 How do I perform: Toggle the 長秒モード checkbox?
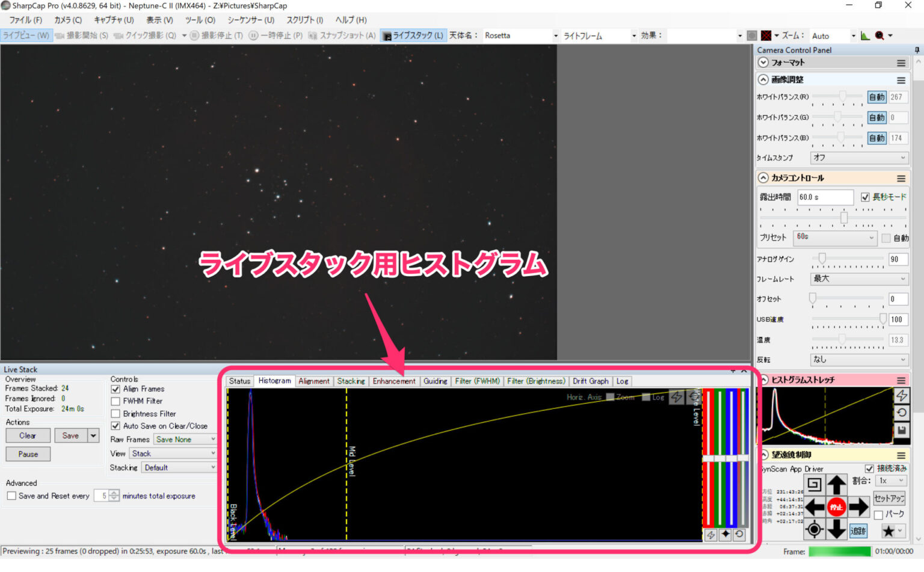click(865, 197)
